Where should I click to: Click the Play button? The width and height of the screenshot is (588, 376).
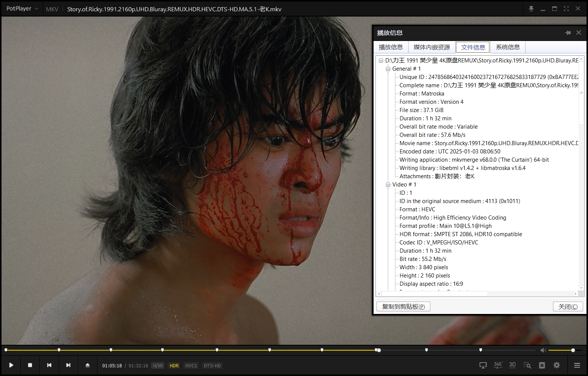11,365
